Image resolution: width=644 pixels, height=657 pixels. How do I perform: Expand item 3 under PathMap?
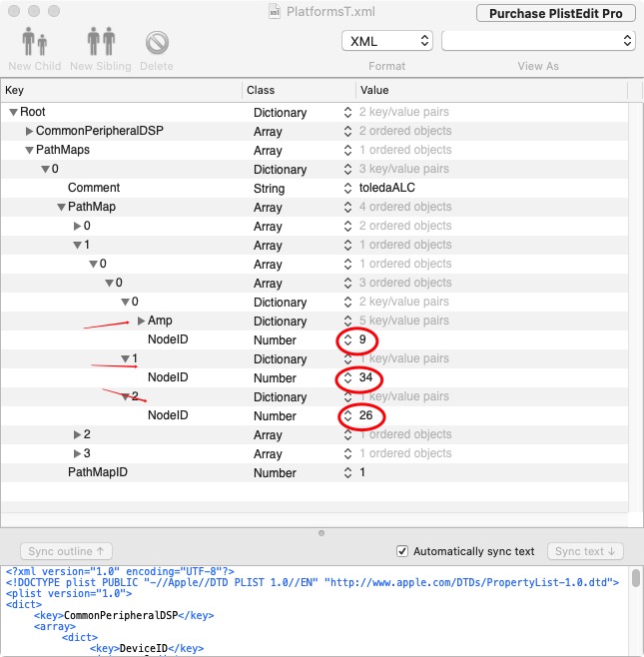[77, 453]
